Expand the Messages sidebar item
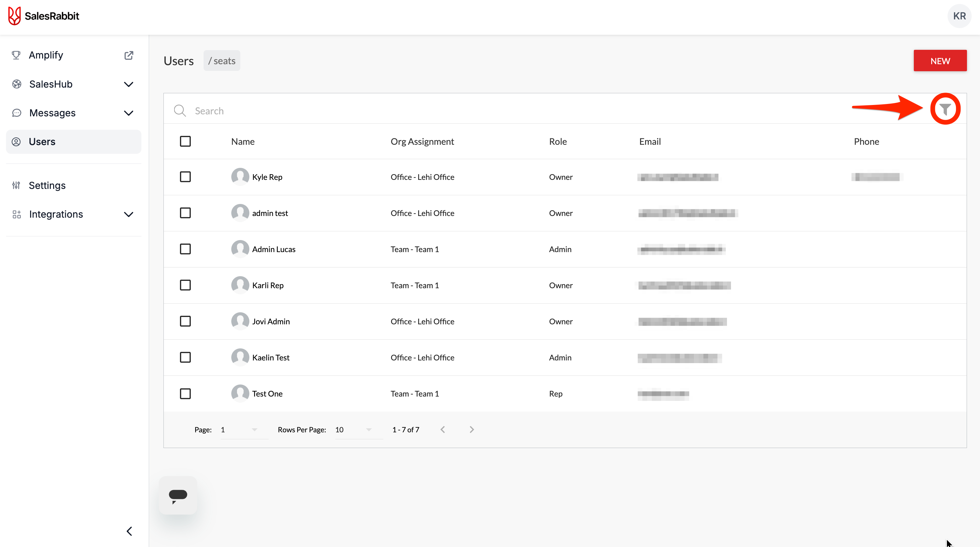This screenshot has width=980, height=547. [129, 113]
